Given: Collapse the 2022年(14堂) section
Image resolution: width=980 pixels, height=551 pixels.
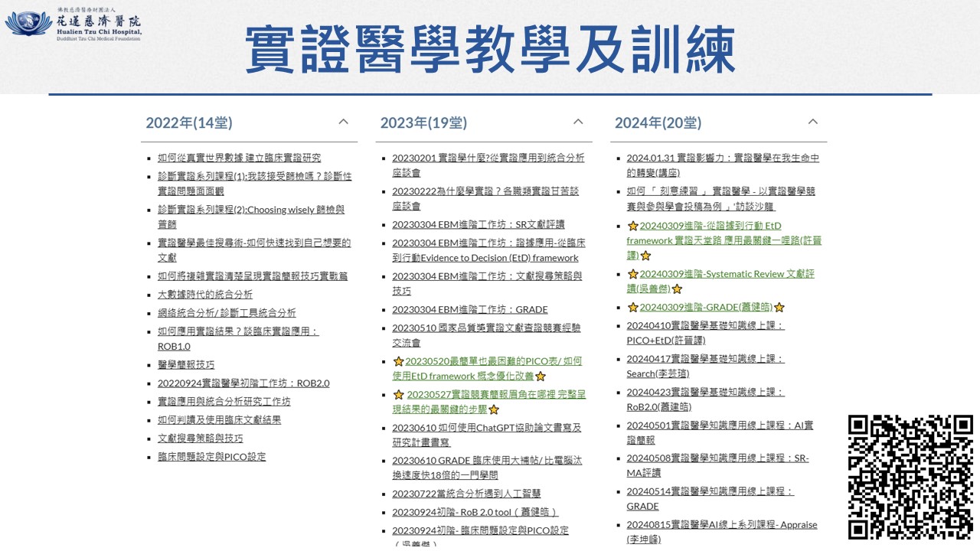Looking at the screenshot, I should coord(344,122).
